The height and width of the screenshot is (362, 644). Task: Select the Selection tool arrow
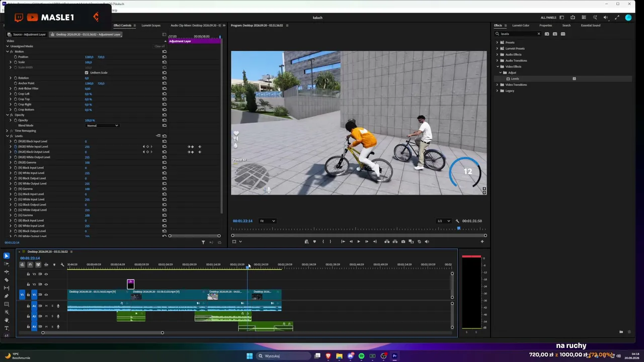point(7,256)
